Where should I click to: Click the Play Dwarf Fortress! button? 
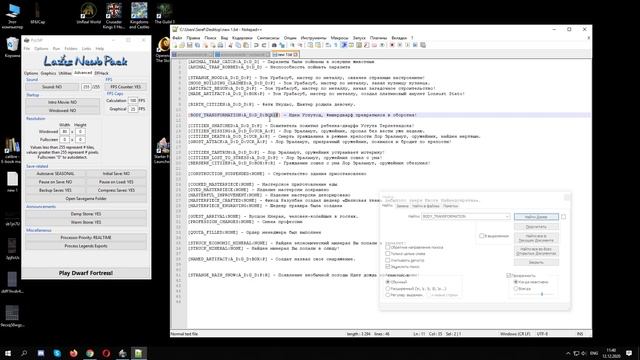86,273
